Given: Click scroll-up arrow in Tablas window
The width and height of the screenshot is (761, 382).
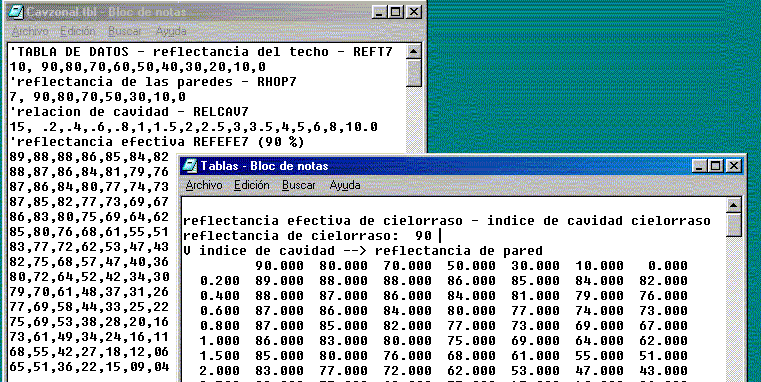Looking at the screenshot, I should (734, 206).
